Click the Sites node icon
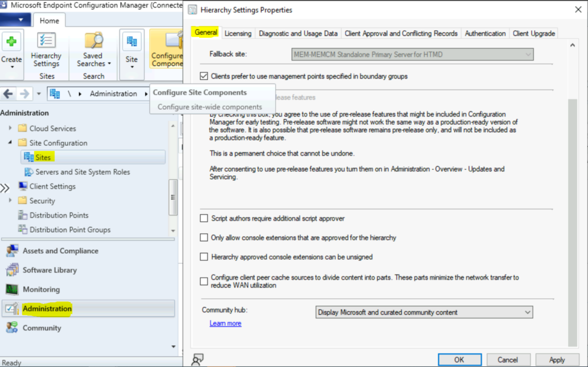Screen dimensions: 588x367 (x=29, y=157)
